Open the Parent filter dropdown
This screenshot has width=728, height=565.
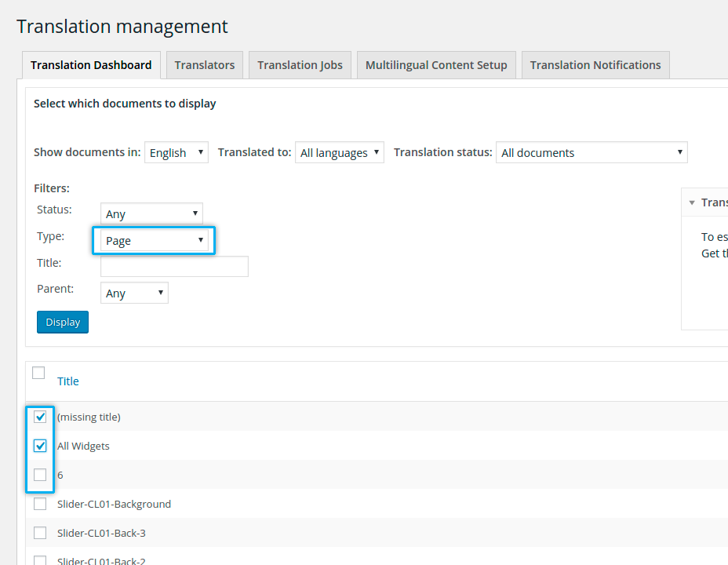click(134, 293)
